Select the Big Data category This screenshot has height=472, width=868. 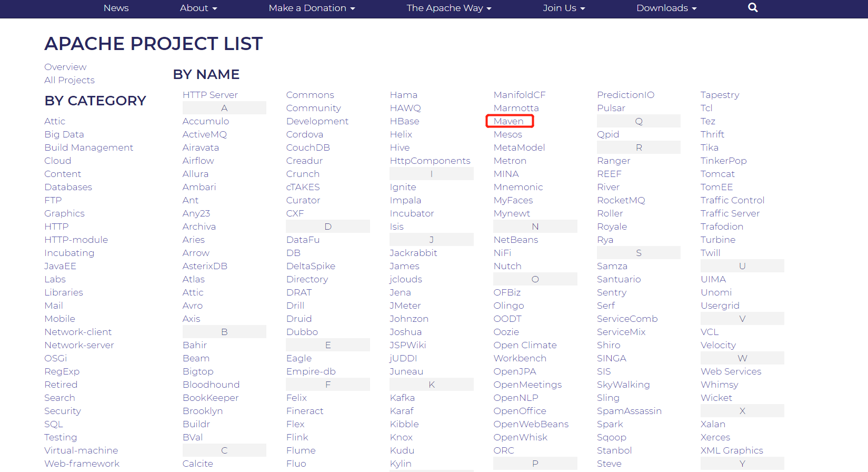[x=64, y=134]
